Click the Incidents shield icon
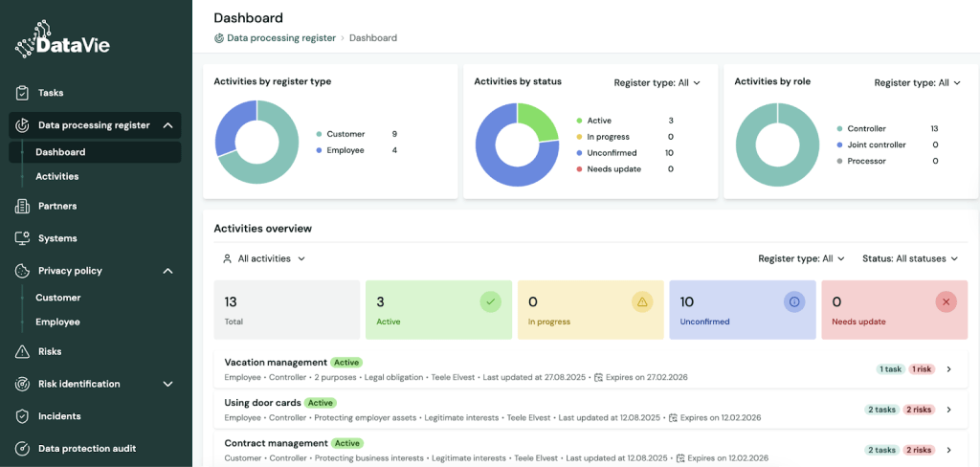 click(23, 416)
